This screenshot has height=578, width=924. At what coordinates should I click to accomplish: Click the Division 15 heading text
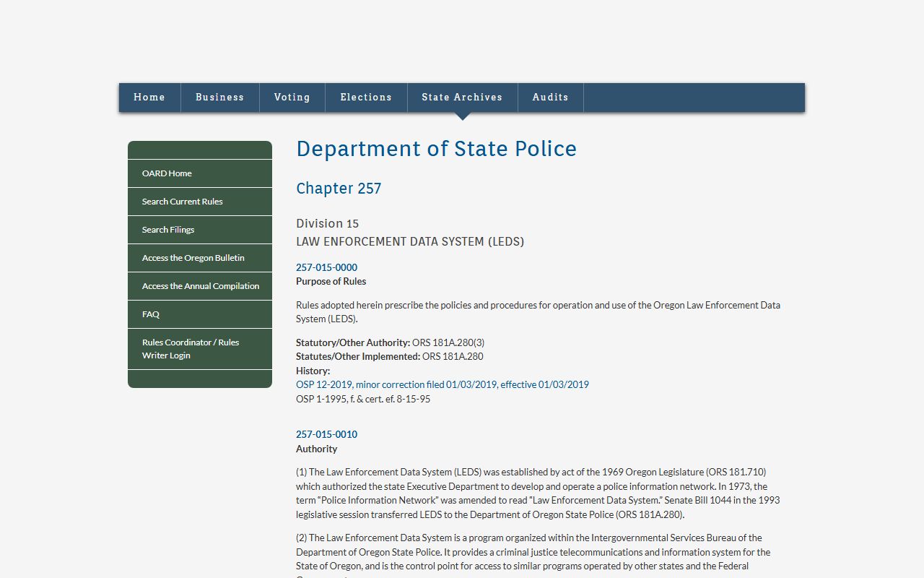pos(327,223)
